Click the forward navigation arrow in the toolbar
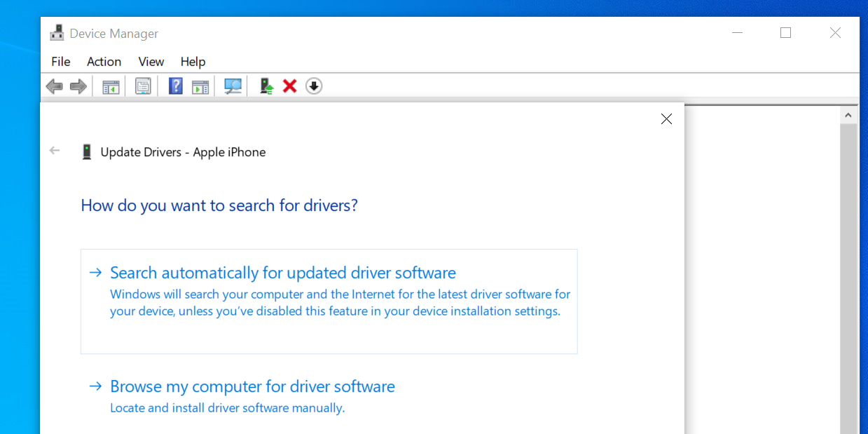This screenshot has width=868, height=434. tap(78, 86)
